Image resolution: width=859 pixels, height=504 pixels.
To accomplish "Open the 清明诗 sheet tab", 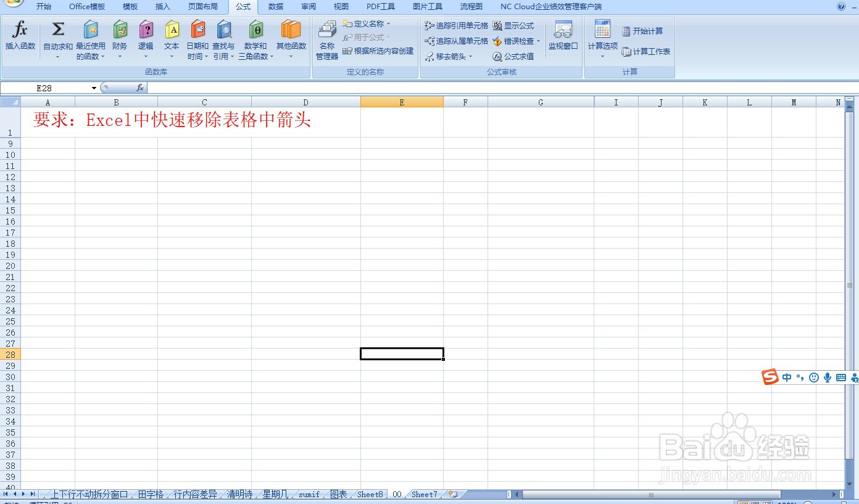I will click(x=239, y=494).
